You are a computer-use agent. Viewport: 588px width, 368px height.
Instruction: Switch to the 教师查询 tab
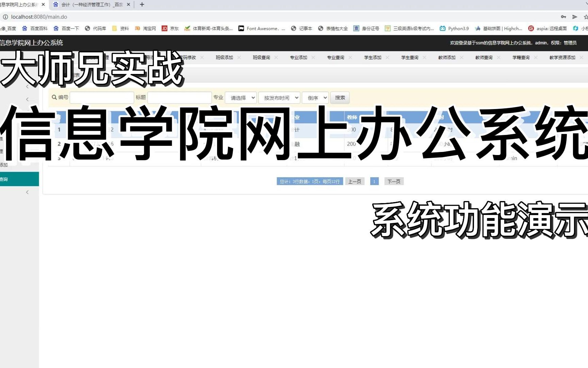pos(484,58)
